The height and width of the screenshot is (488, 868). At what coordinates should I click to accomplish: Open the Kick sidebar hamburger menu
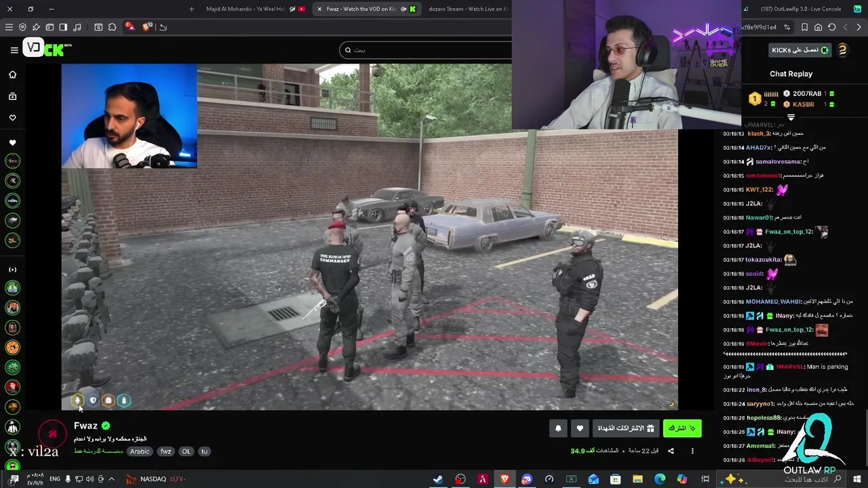[x=14, y=49]
